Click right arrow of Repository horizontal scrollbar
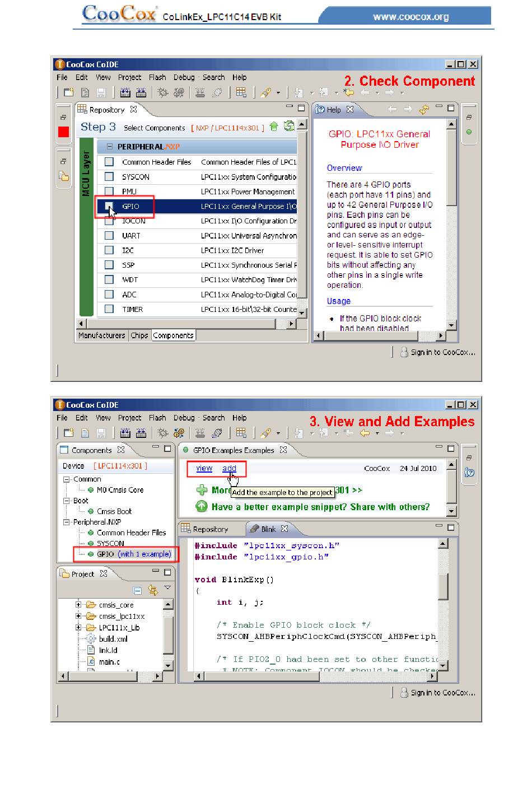 point(291,324)
